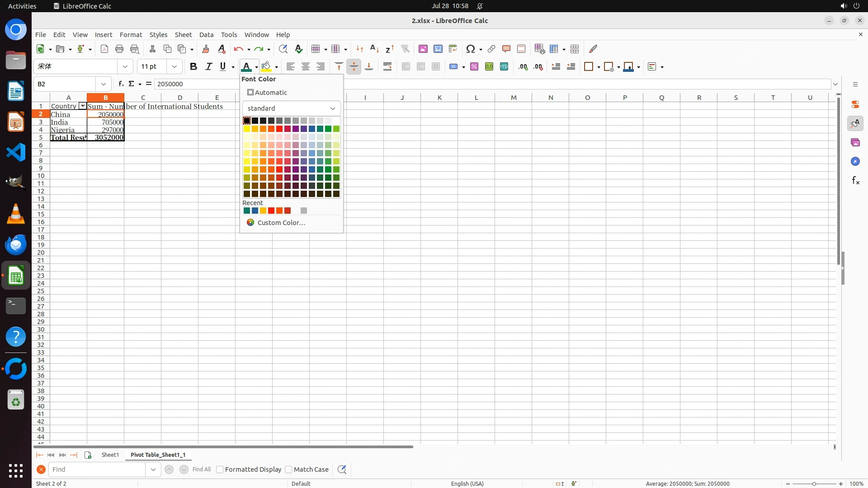Click the Format as Percent icon

(x=474, y=67)
